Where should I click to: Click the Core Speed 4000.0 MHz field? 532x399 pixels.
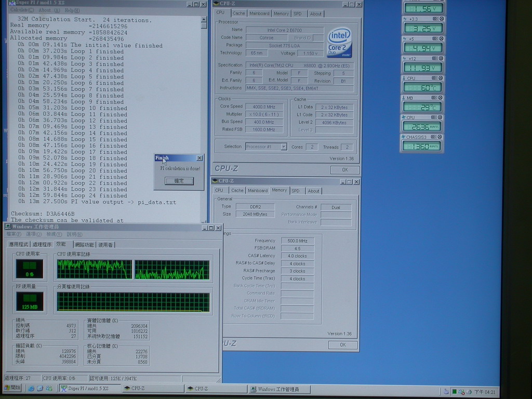(x=264, y=107)
